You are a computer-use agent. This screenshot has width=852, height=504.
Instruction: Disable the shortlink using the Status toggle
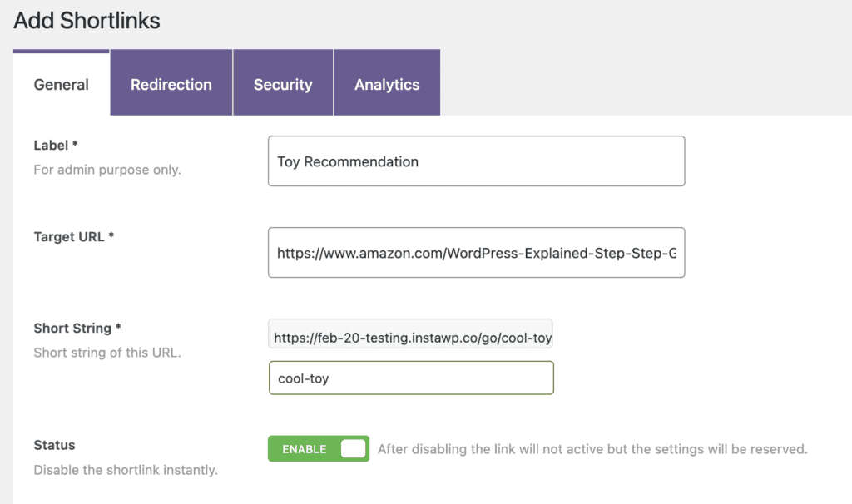pyautogui.click(x=318, y=448)
